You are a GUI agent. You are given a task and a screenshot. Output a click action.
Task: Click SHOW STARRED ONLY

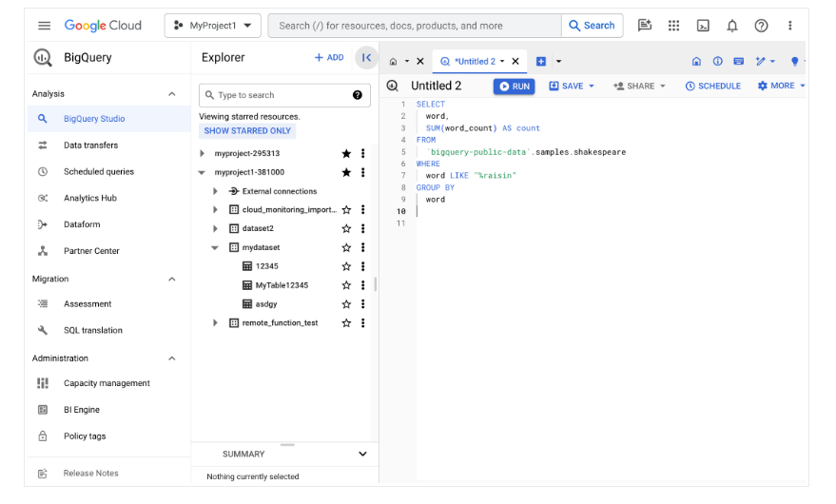point(247,130)
